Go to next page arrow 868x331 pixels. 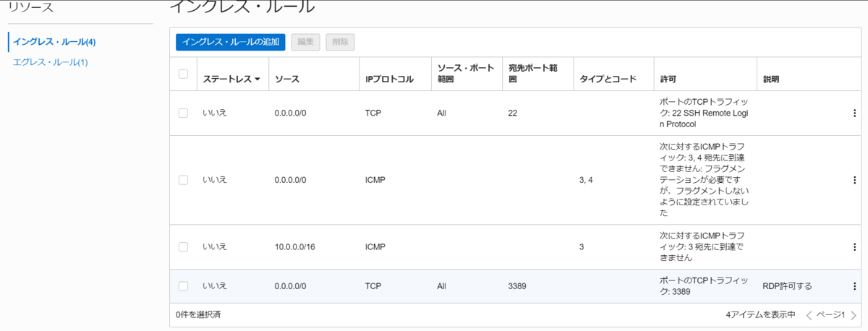853,315
